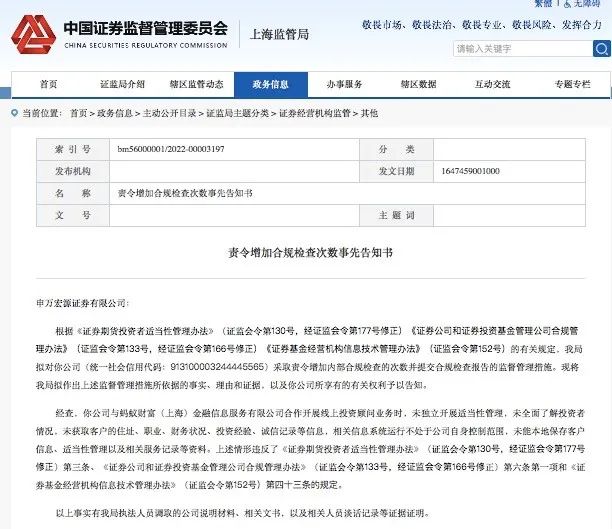
Task: Click the 发文日期 table label cell
Action: (x=396, y=171)
